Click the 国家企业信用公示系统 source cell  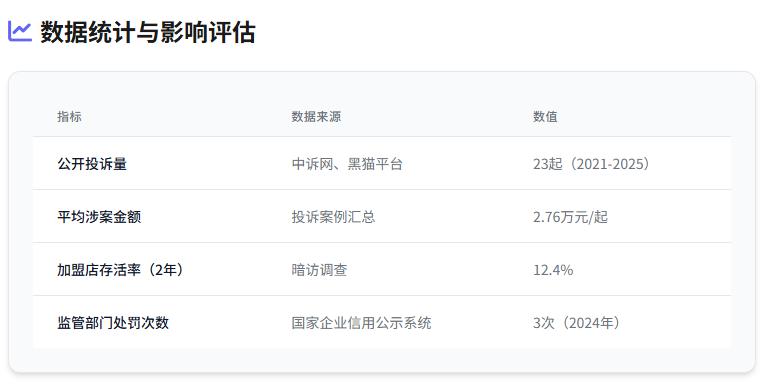(x=361, y=323)
